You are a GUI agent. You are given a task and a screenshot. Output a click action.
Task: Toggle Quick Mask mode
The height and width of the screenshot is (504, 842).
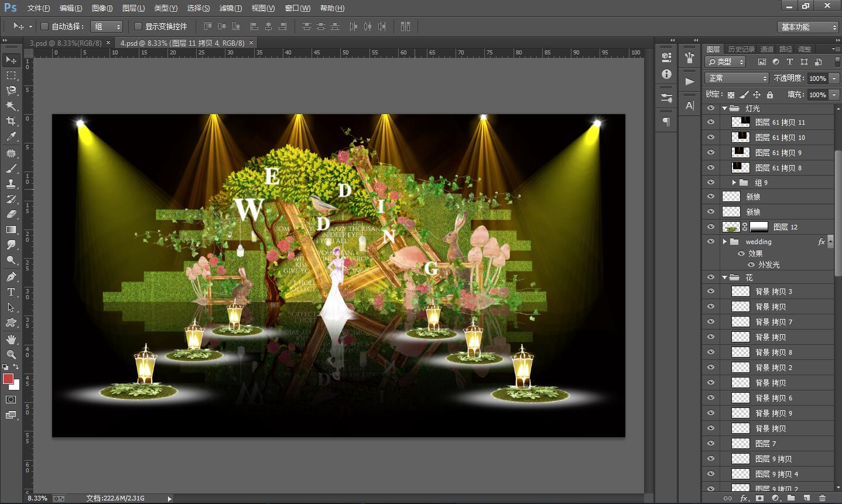tap(11, 399)
